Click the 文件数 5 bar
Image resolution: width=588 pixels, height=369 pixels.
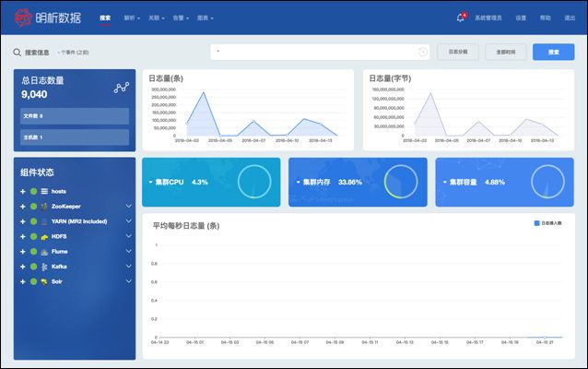[75, 116]
